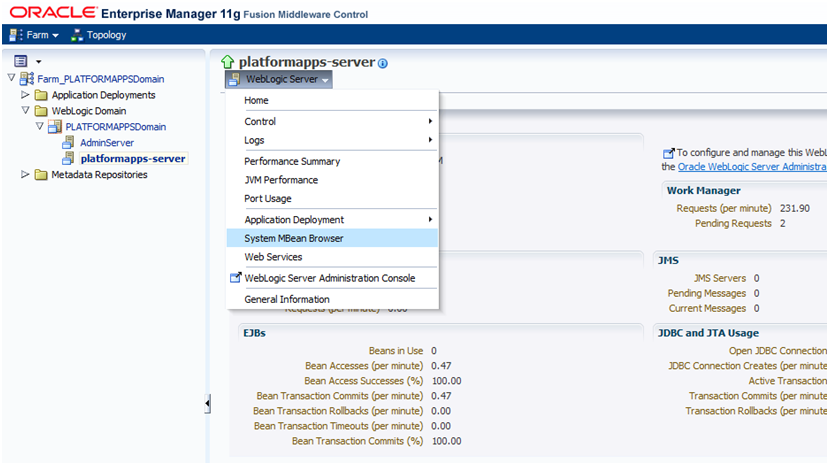Image resolution: width=829 pixels, height=465 pixels.
Task: Collapse the WebLogic Domain folder
Action: 25,110
